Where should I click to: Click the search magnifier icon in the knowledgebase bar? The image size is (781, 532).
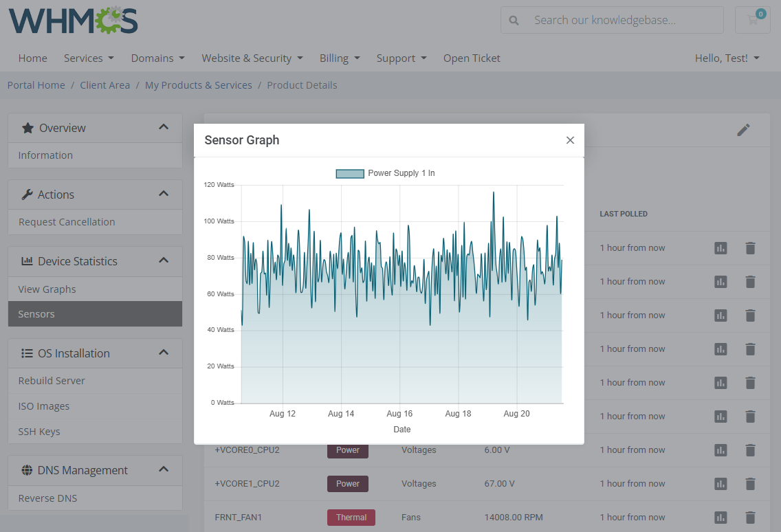click(x=514, y=20)
